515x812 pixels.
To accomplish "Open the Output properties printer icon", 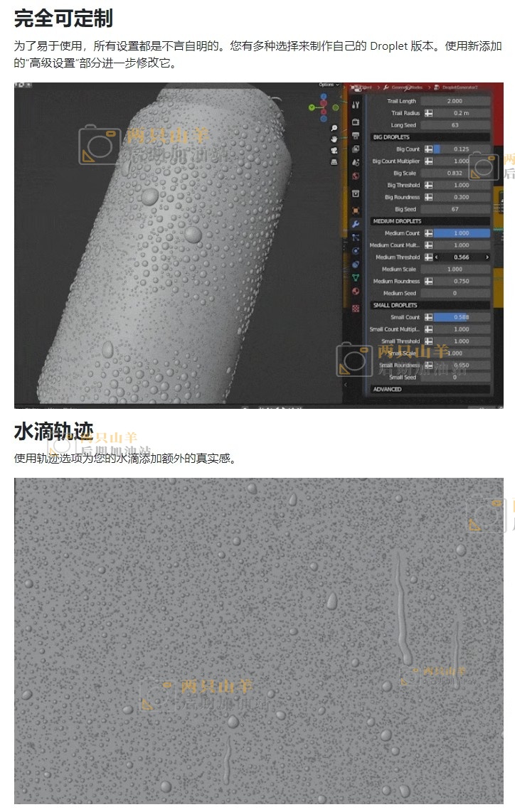I will tap(356, 135).
